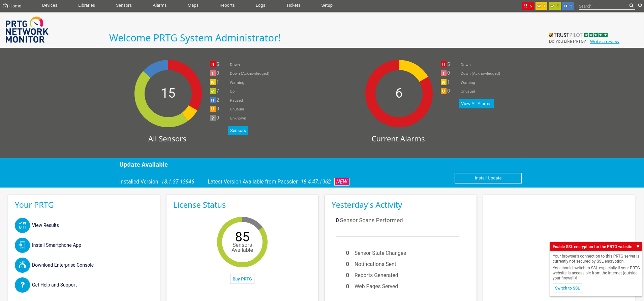Click installed version 18.1.37.13946 text
644x301 pixels.
(x=178, y=182)
